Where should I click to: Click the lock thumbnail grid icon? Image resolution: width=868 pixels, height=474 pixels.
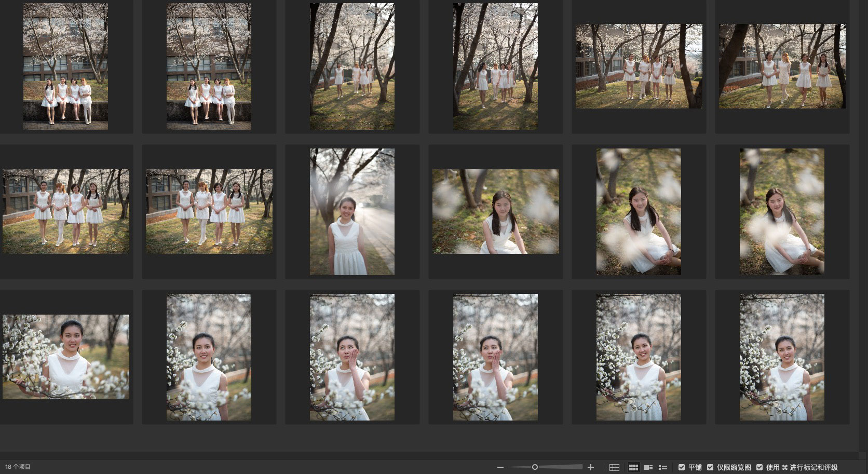614,467
